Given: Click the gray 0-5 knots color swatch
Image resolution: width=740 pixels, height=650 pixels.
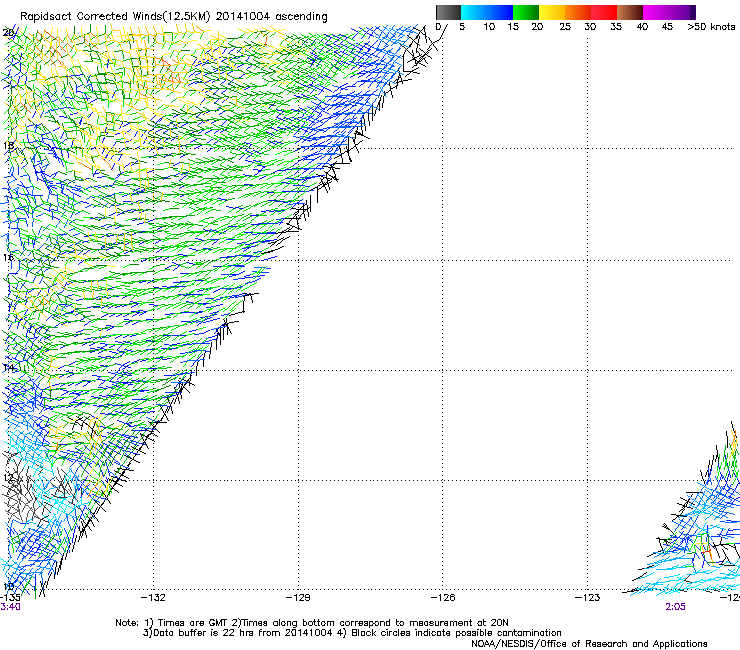Looking at the screenshot, I should (448, 12).
